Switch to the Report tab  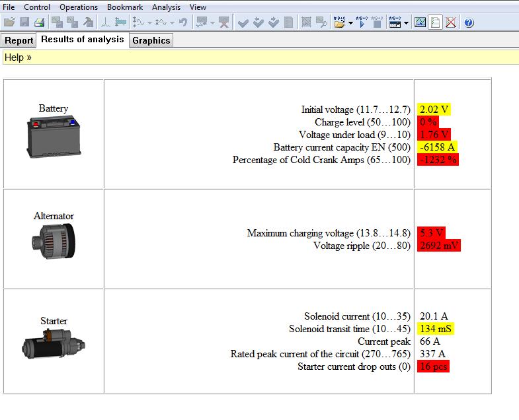coord(19,40)
